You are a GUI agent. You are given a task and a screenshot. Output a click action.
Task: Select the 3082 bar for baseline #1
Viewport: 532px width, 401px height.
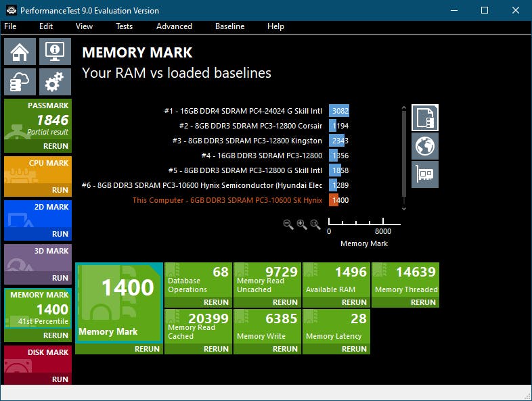[339, 111]
